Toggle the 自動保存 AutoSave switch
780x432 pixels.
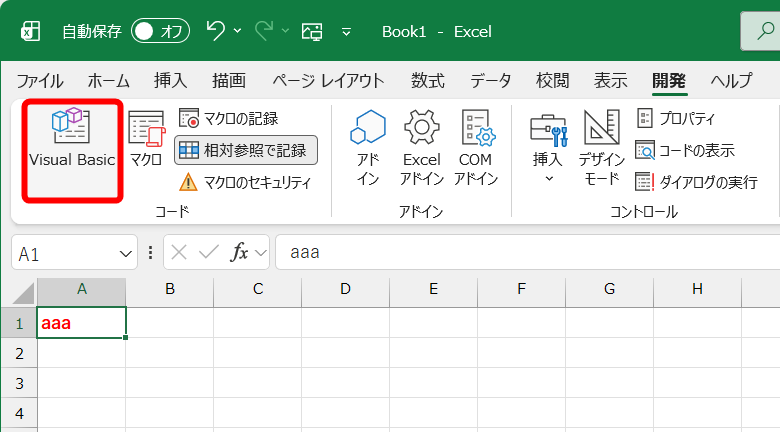[160, 31]
